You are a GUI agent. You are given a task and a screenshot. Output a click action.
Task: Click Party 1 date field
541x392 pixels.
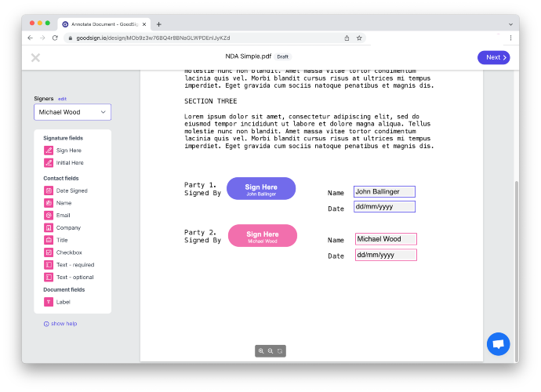384,207
